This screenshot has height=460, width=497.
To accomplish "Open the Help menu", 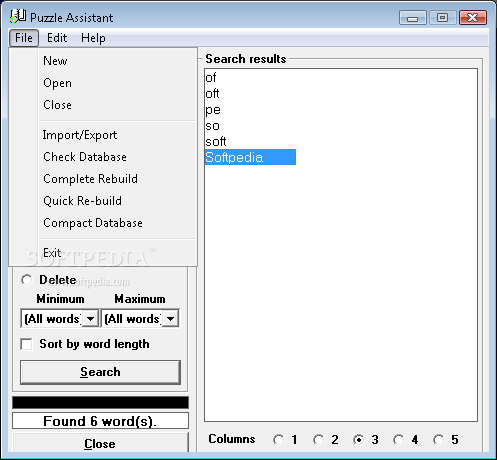I will pyautogui.click(x=93, y=38).
